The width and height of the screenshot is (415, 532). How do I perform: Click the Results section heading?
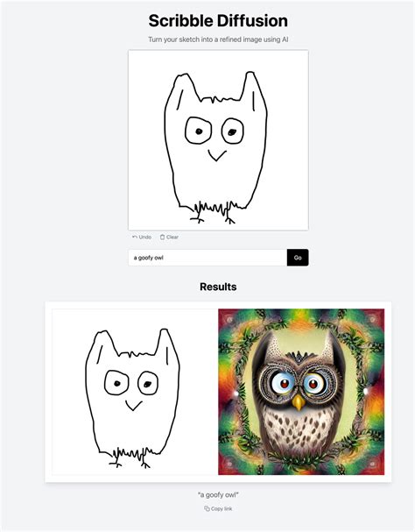[x=218, y=287]
